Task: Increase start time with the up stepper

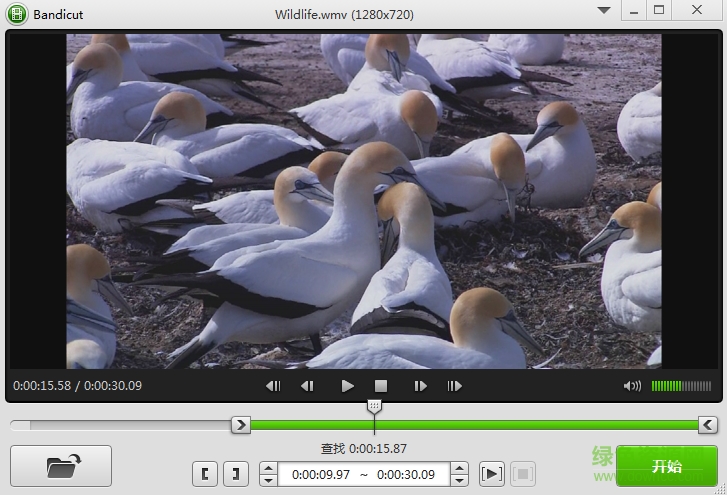Action: pyautogui.click(x=268, y=468)
